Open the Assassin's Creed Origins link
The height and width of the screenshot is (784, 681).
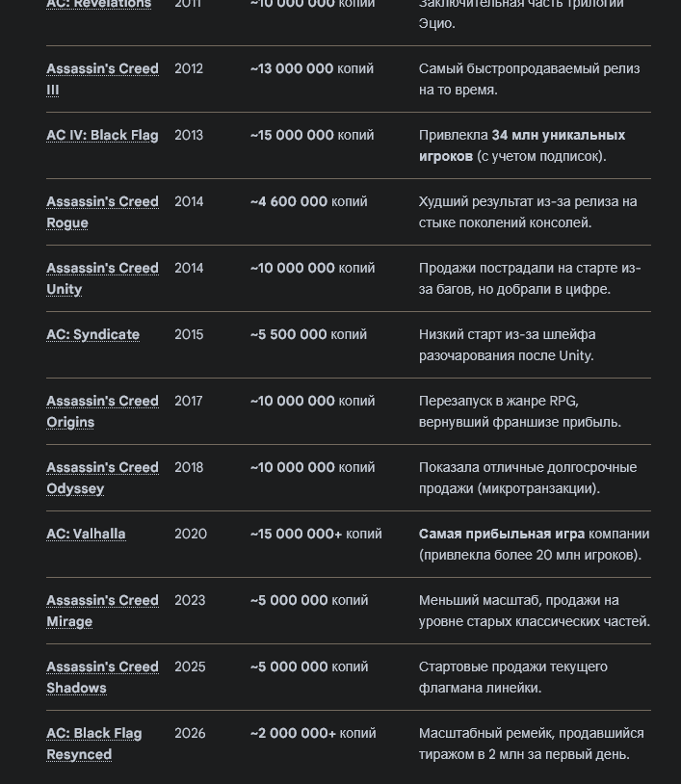[102, 411]
